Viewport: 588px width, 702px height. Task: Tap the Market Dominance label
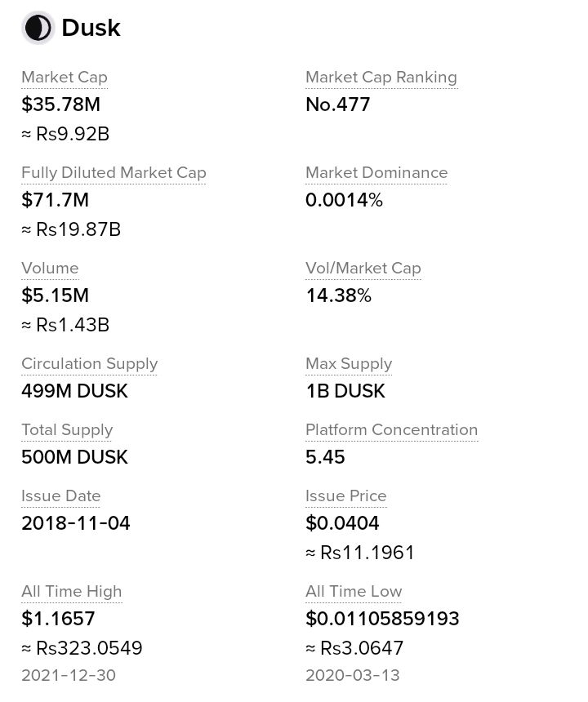[x=376, y=173]
